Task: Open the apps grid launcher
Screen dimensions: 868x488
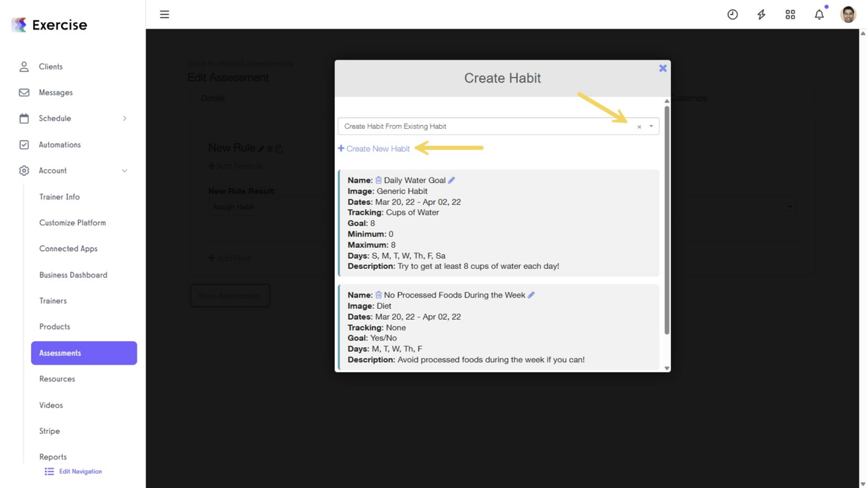Action: [x=790, y=14]
